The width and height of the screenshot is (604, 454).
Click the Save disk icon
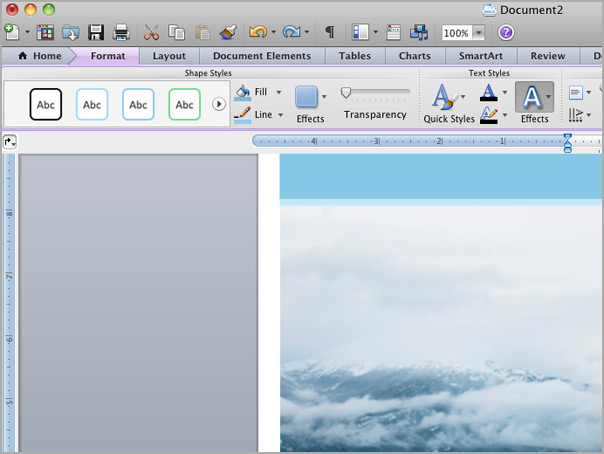coord(97,33)
